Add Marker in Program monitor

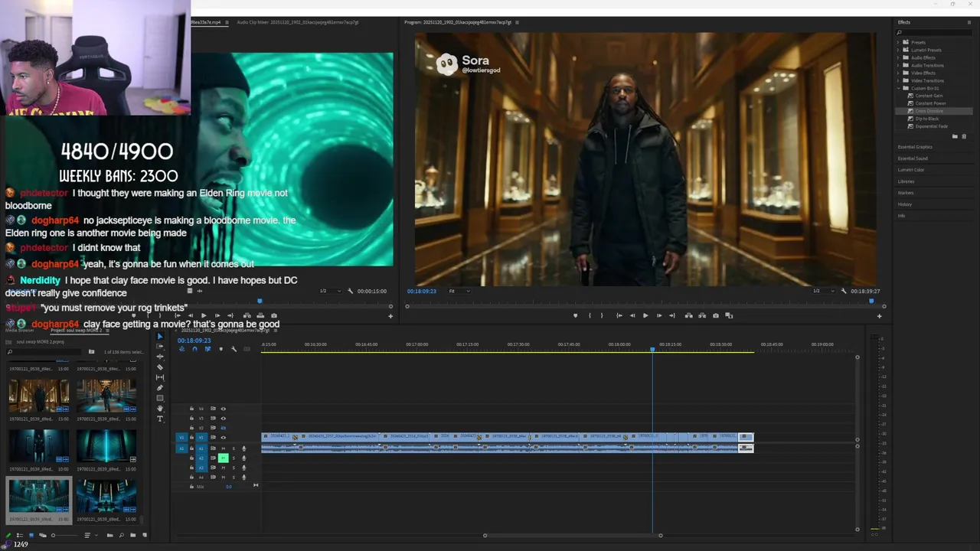click(576, 315)
